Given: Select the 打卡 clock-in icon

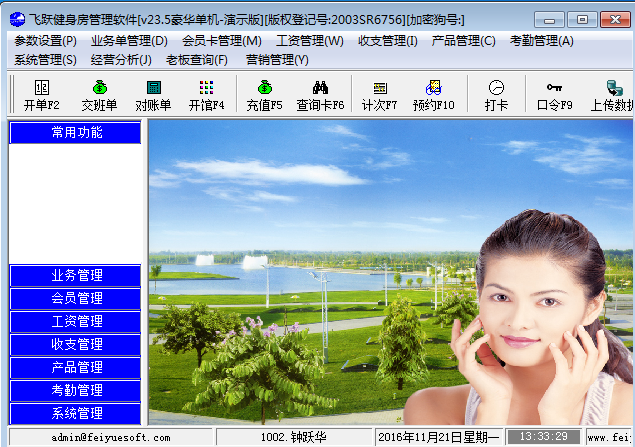Looking at the screenshot, I should pos(496,96).
